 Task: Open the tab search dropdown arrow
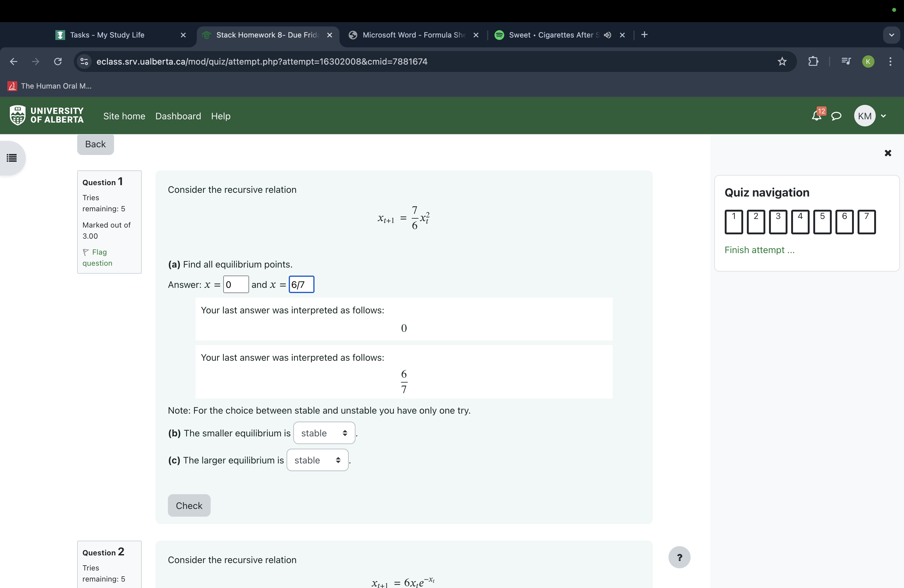[891, 35]
